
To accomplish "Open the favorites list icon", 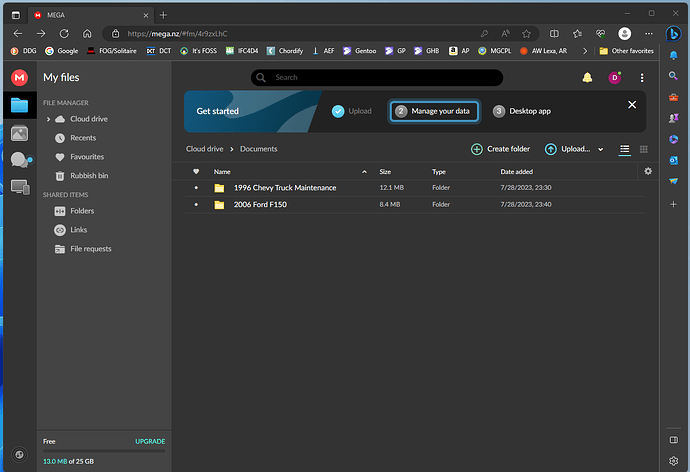I will click(577, 33).
